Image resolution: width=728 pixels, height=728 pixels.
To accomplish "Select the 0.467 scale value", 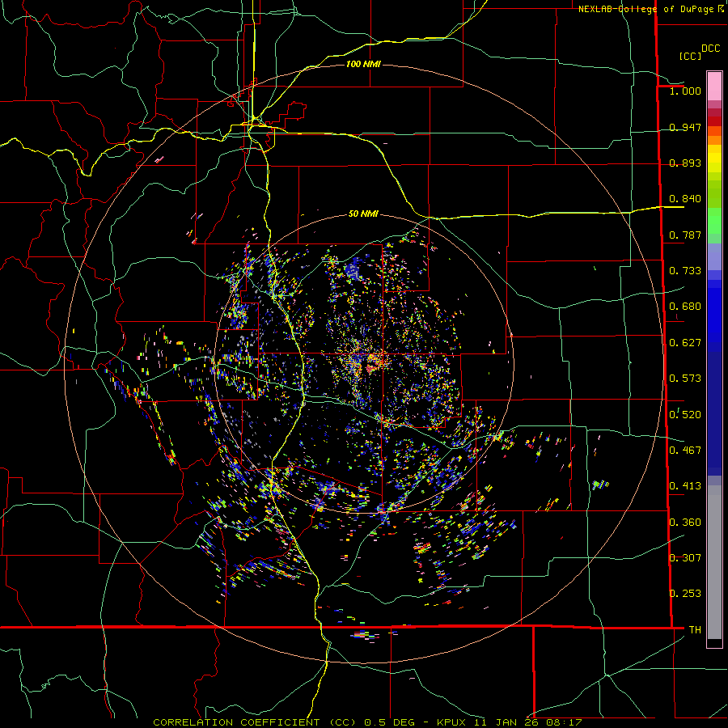I will [685, 451].
